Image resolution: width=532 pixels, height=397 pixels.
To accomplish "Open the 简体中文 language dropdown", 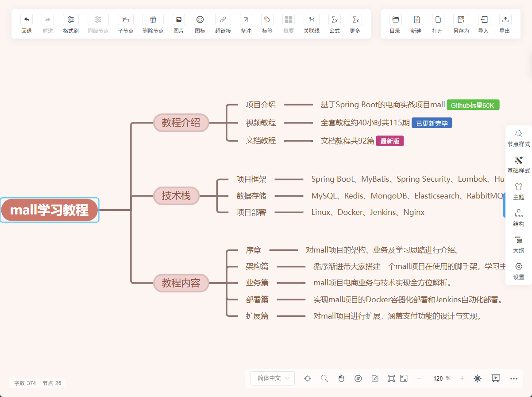I will (273, 378).
